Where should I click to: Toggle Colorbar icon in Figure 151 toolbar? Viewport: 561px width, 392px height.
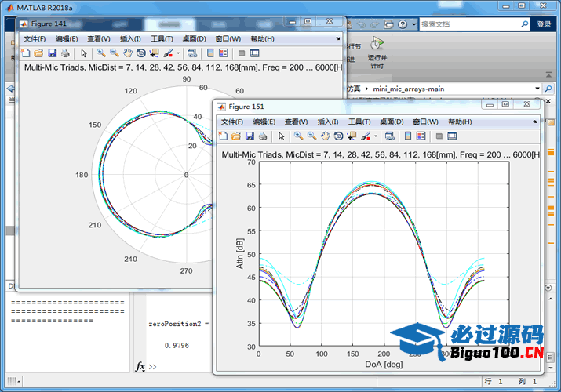click(x=408, y=136)
